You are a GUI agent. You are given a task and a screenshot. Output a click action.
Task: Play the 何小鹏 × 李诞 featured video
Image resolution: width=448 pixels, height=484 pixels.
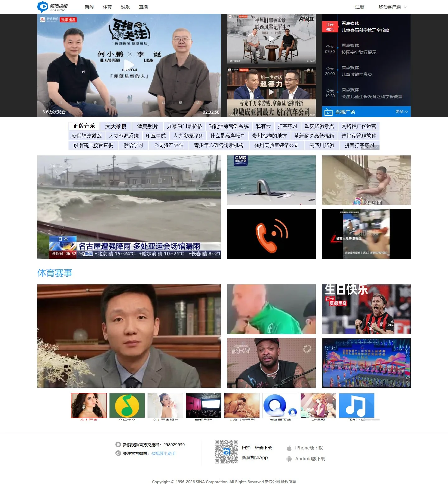click(129, 65)
